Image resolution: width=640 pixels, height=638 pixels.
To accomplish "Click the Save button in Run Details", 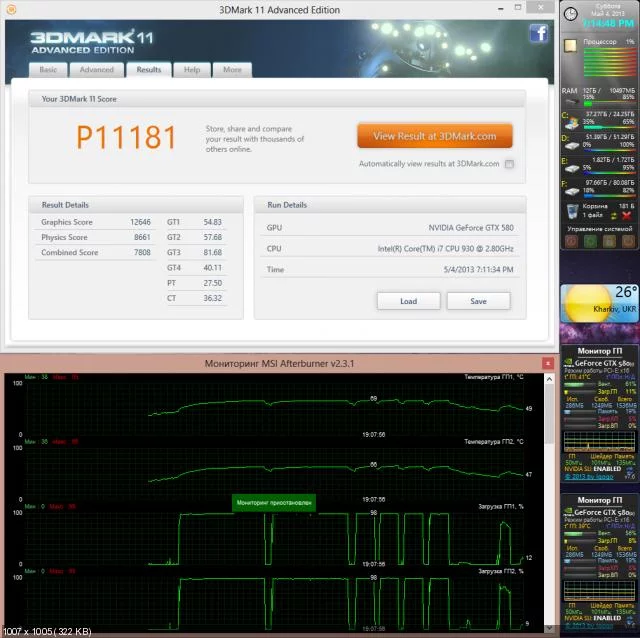I will (478, 301).
